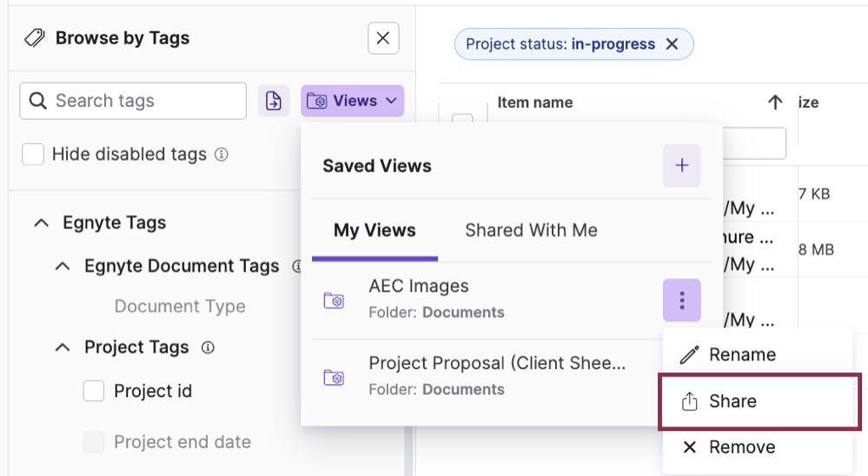This screenshot has width=868, height=476.
Task: Remove Project status in-progress filter
Action: (x=672, y=44)
